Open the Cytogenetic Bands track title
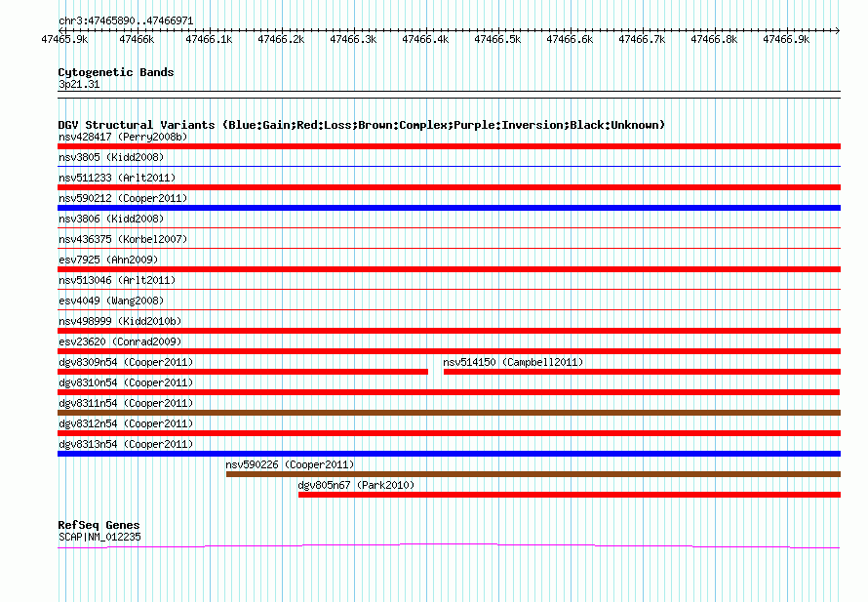This screenshot has height=602, width=868. tap(116, 72)
